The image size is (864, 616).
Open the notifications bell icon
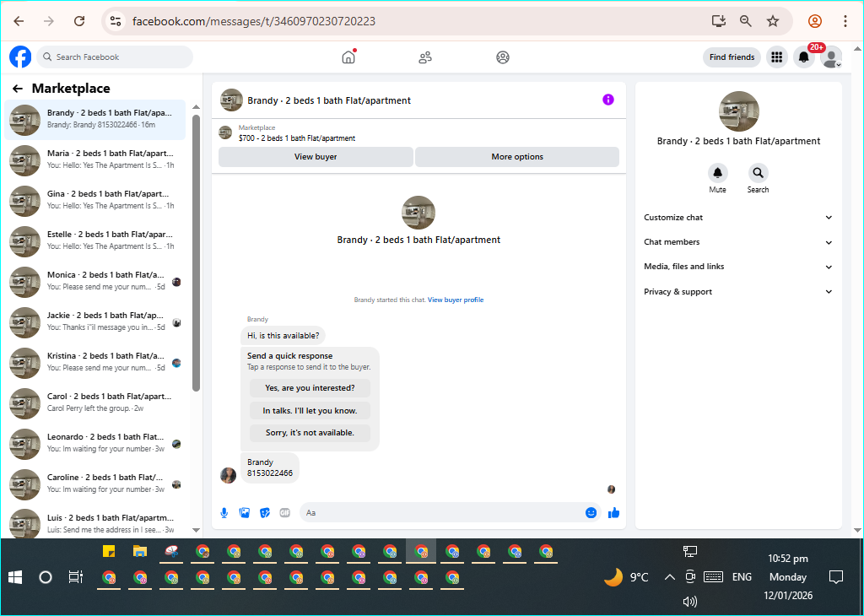coord(803,57)
